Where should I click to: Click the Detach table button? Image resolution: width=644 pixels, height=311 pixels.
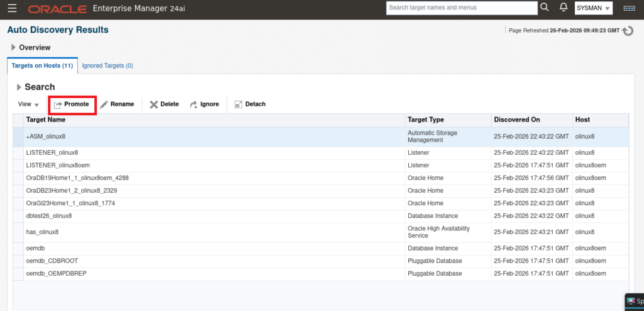250,104
